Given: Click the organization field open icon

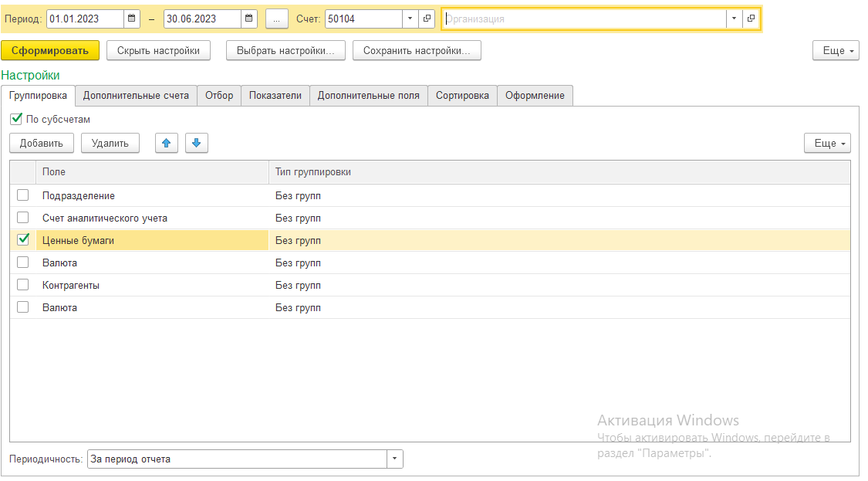Looking at the screenshot, I should (751, 19).
